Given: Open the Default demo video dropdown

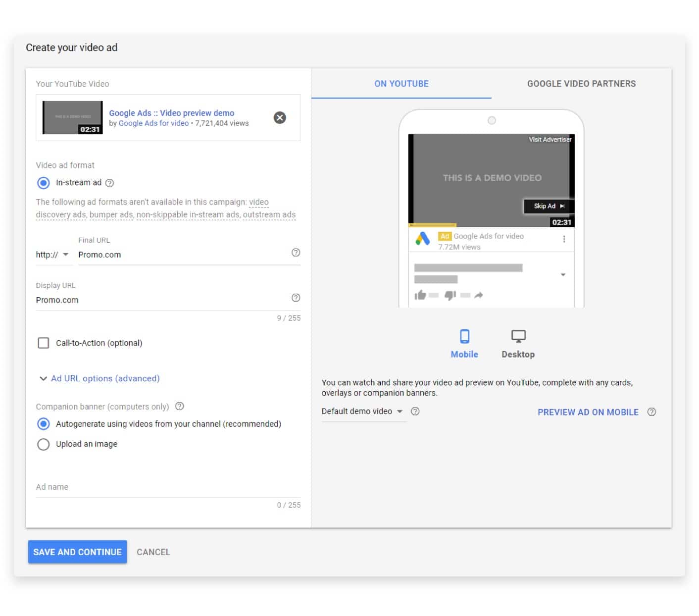Looking at the screenshot, I should (x=363, y=411).
